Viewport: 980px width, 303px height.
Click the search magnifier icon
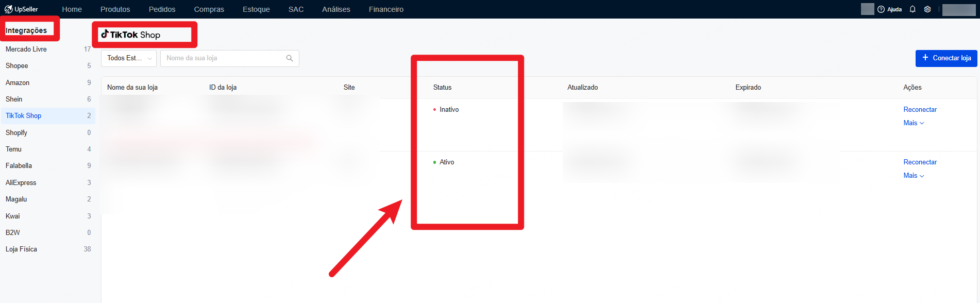coord(290,58)
